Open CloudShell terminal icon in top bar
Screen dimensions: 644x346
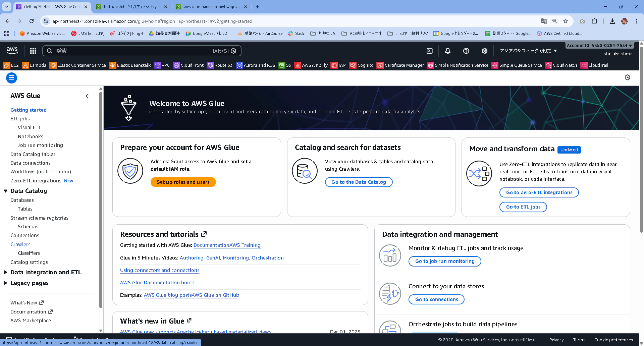429,51
